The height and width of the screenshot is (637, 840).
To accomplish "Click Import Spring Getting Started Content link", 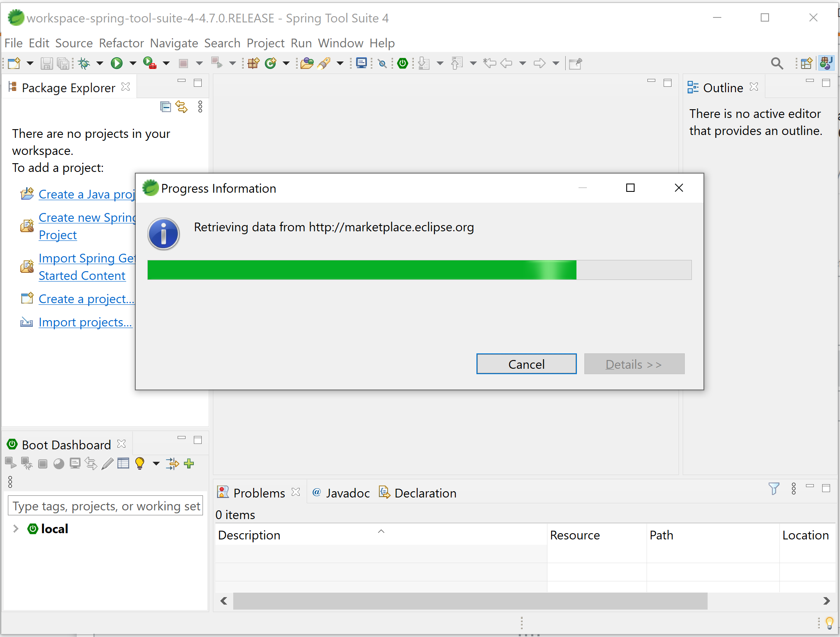I will click(87, 267).
